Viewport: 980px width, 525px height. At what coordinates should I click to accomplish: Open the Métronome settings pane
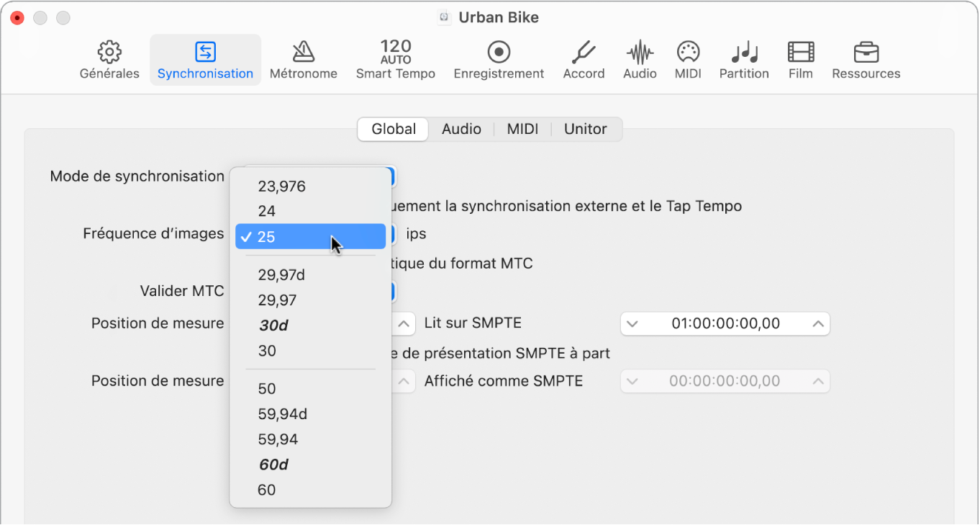click(303, 60)
